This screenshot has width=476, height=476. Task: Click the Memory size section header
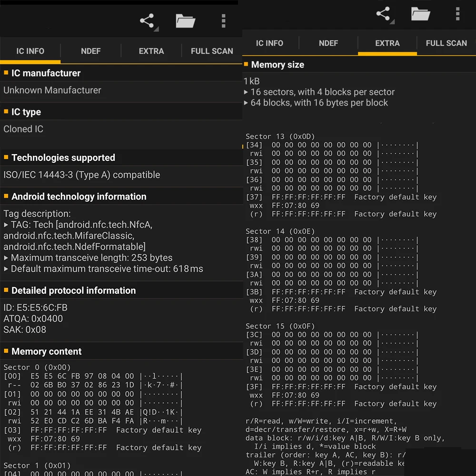pos(278,65)
